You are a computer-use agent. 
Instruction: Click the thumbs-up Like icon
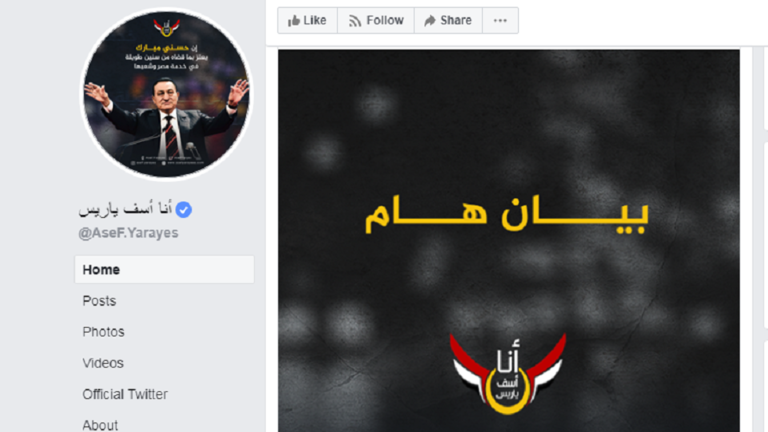(x=294, y=21)
